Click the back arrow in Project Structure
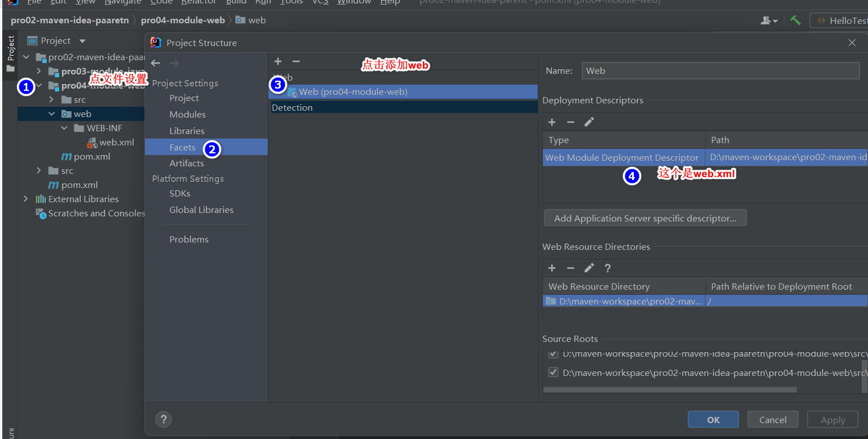 click(x=156, y=63)
